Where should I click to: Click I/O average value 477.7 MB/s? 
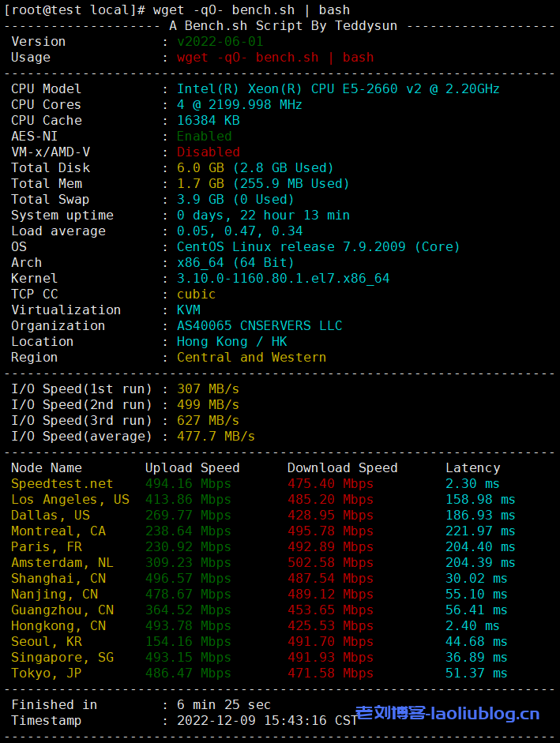(x=216, y=437)
